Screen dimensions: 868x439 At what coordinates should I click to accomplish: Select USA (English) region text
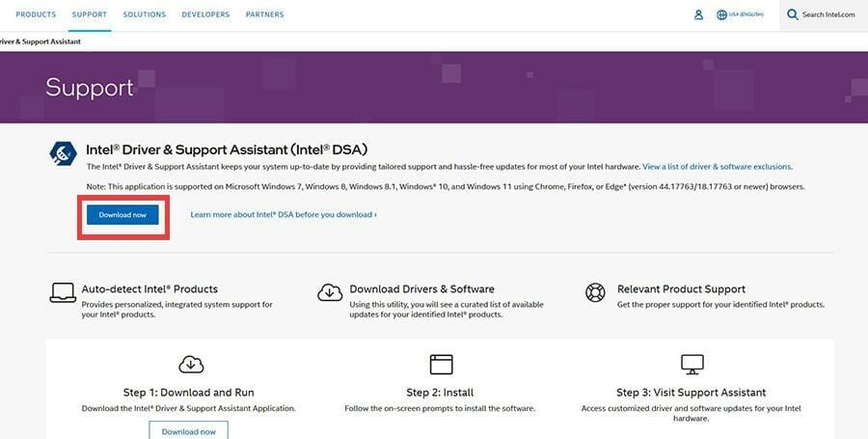[x=746, y=14]
